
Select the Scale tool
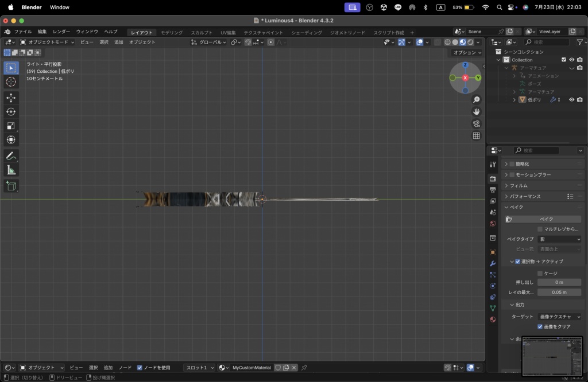pyautogui.click(x=11, y=126)
